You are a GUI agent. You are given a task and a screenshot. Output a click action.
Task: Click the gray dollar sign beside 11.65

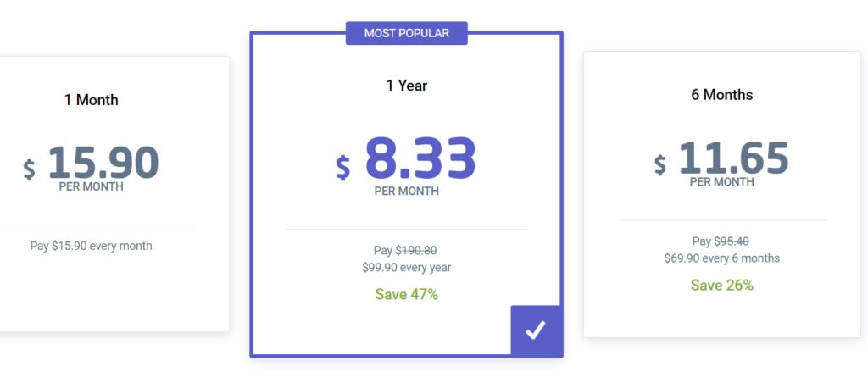point(660,164)
